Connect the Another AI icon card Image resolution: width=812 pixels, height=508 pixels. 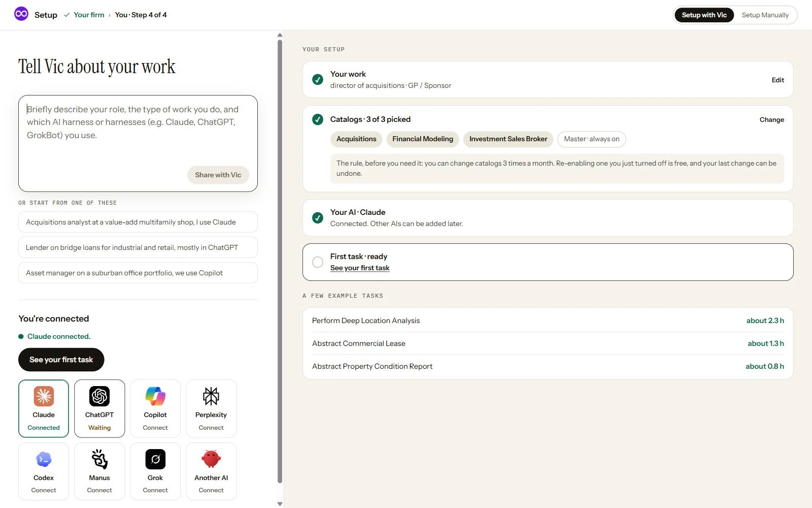click(x=211, y=471)
